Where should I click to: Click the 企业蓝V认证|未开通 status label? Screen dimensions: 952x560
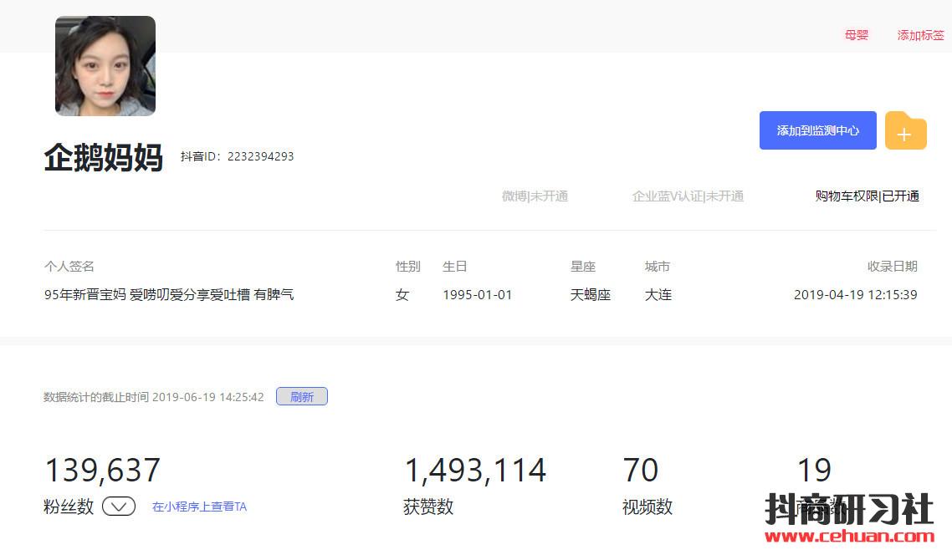pos(688,196)
